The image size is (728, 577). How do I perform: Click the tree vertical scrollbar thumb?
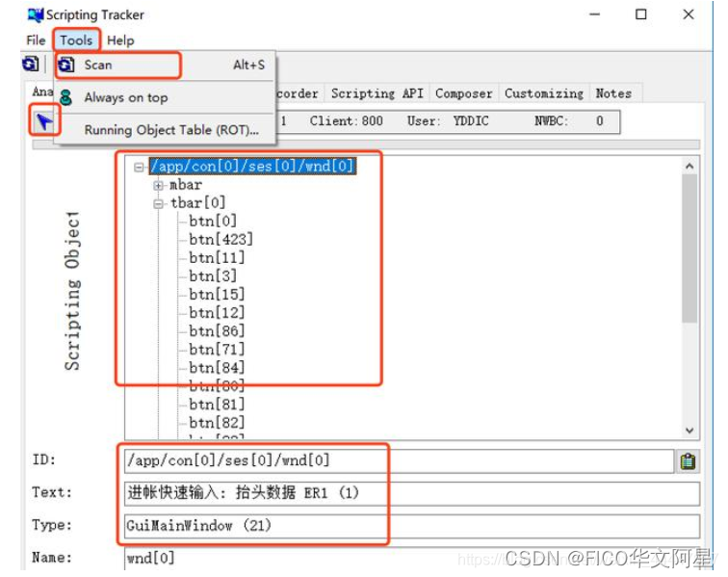point(689,249)
